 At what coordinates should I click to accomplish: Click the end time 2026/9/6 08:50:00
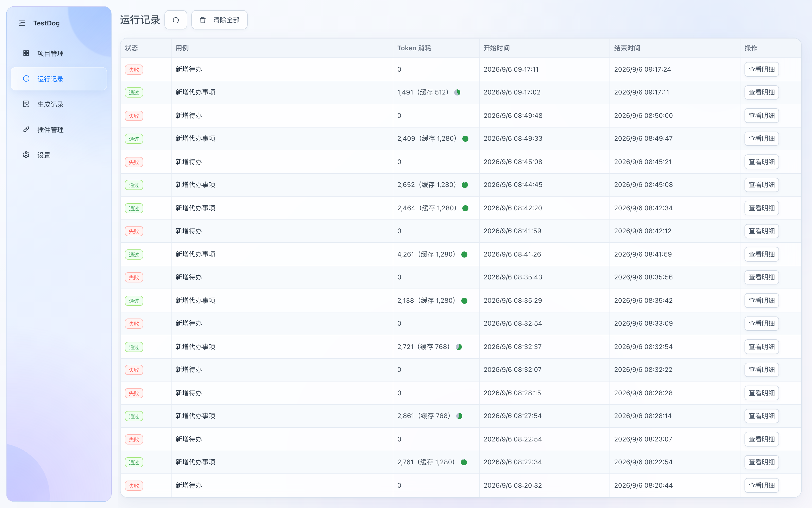point(644,116)
